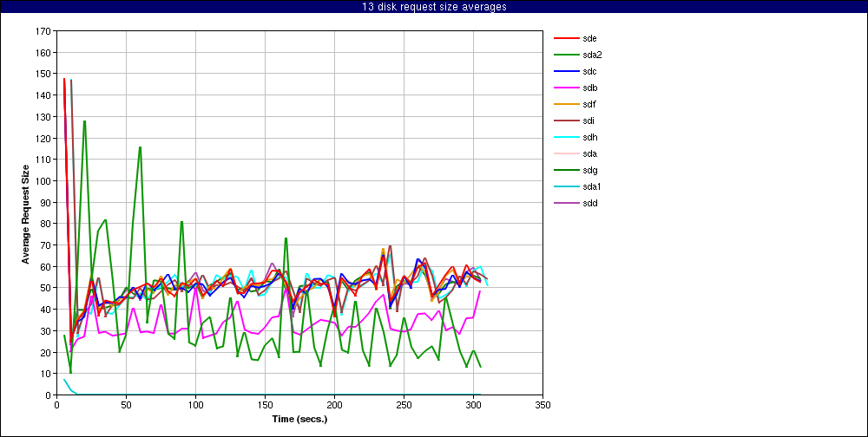Click the 'Time (secs.)' axis label
The height and width of the screenshot is (437, 868).
click(x=299, y=419)
